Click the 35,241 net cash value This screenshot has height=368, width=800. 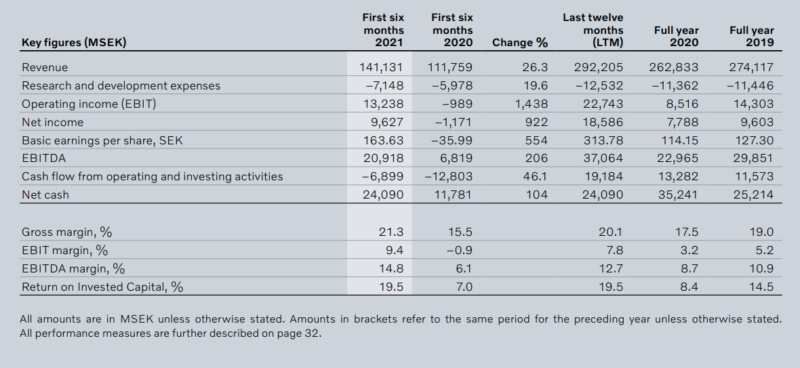(678, 195)
